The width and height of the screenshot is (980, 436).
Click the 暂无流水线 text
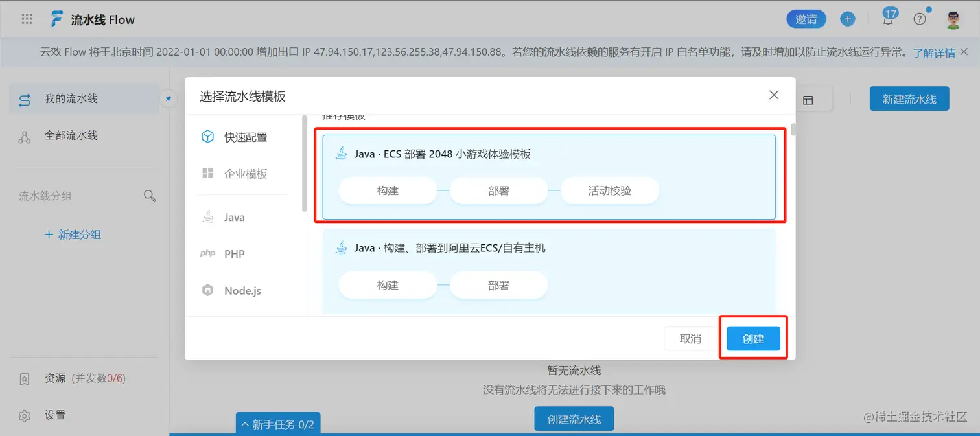[x=574, y=371]
